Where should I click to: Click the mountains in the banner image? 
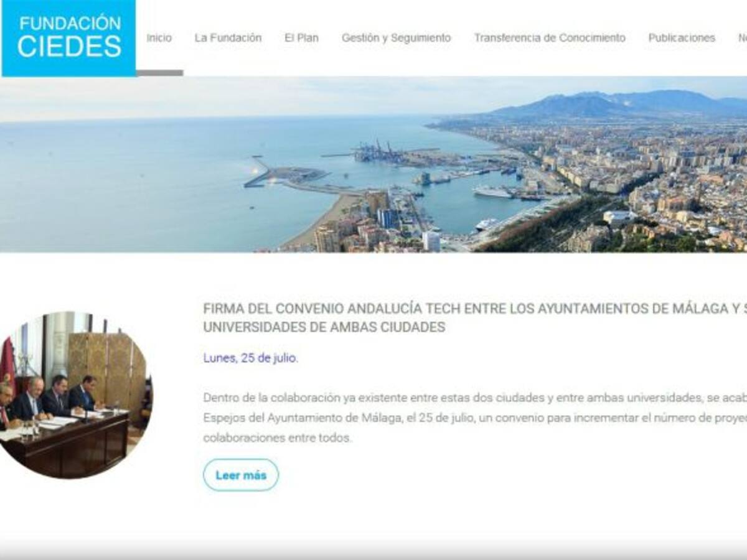[x=616, y=105]
